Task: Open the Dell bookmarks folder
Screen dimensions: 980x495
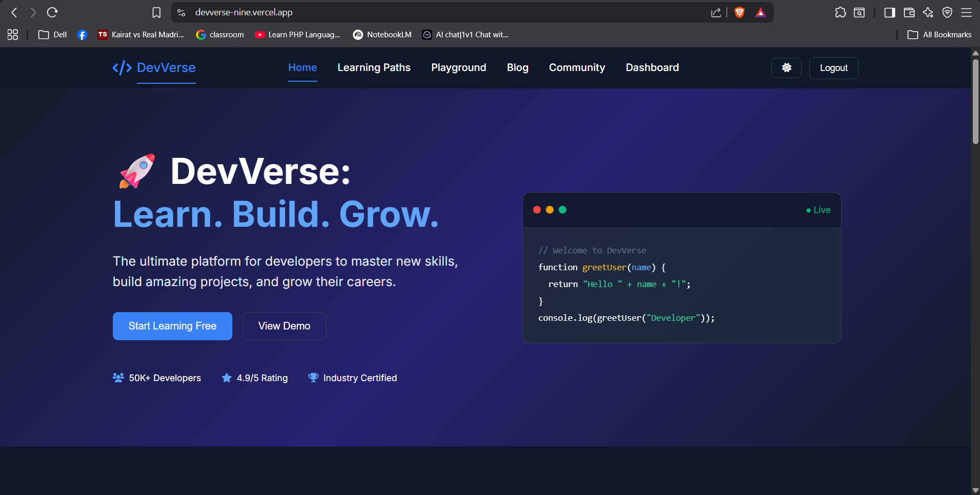Action: pos(52,34)
